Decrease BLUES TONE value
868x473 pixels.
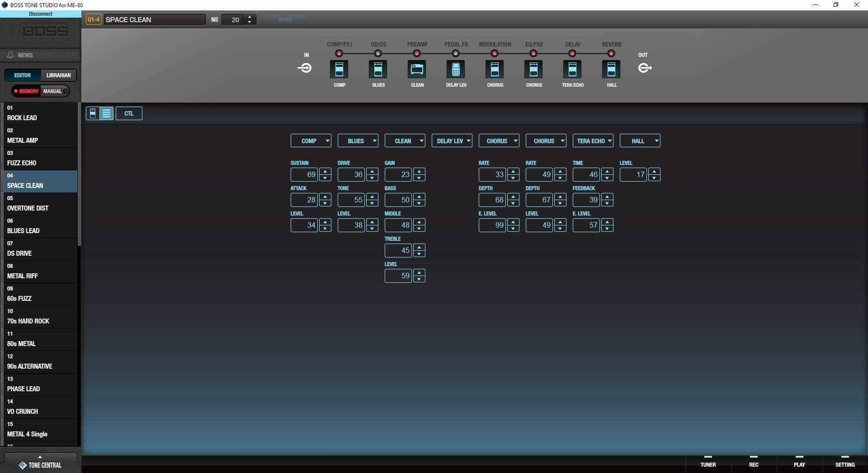pyautogui.click(x=372, y=203)
